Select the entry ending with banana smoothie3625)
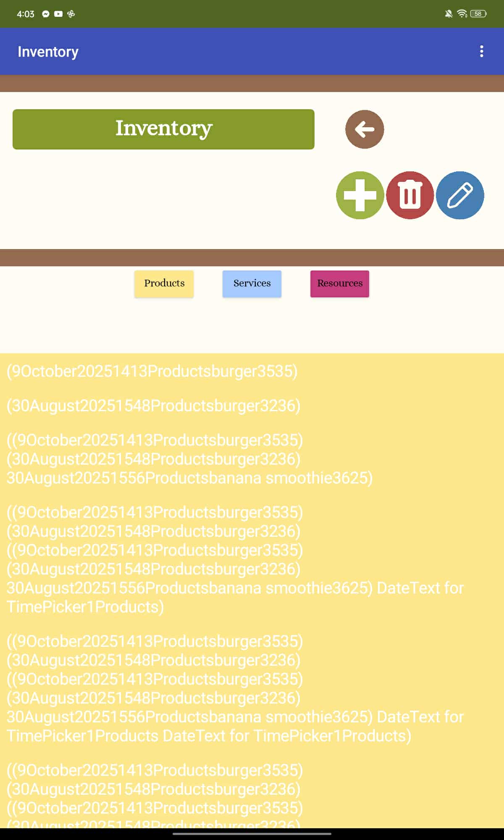504x840 pixels. coord(252,459)
